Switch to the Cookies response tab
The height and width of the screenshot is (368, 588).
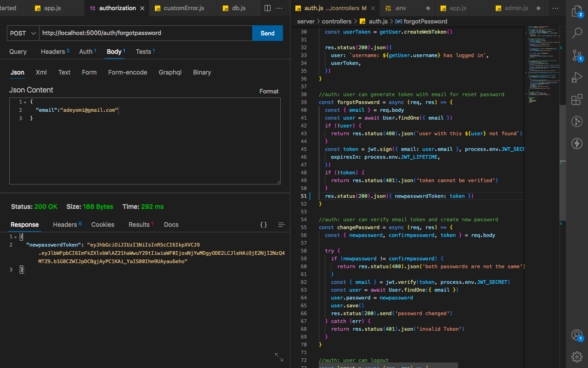click(102, 224)
